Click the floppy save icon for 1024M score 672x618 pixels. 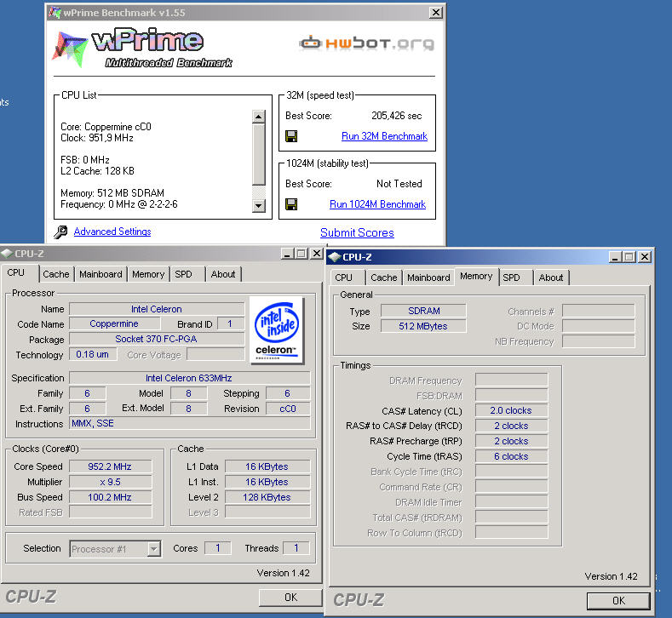point(291,204)
